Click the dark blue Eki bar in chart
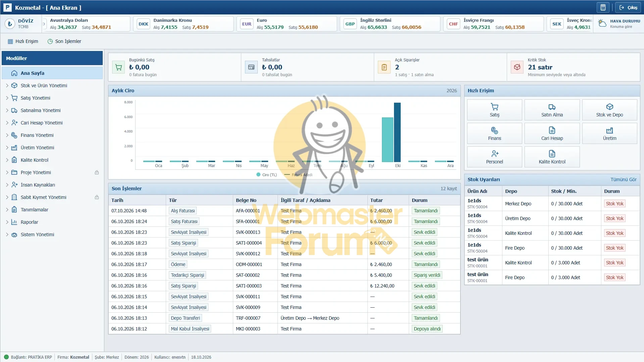Viewport: 644px width, 362px height. click(397, 132)
